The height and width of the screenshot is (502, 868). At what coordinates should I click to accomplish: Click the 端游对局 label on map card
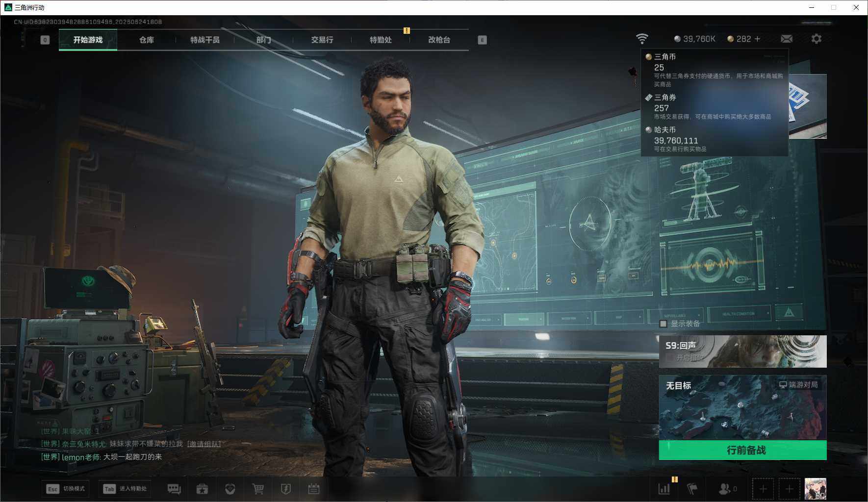coord(798,385)
